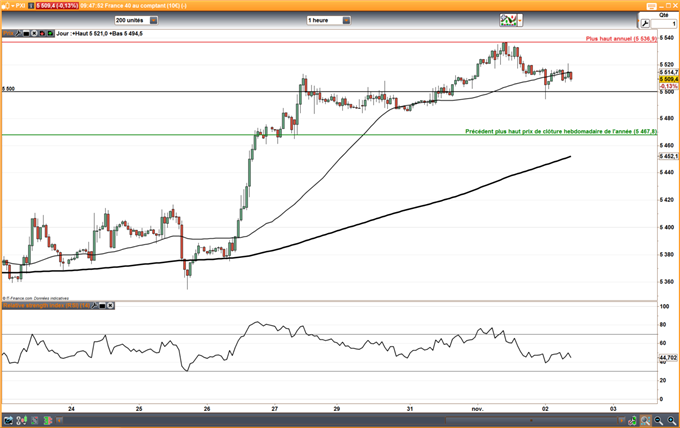
Task: Click the refresh icon near zoom tools
Action: [632, 420]
